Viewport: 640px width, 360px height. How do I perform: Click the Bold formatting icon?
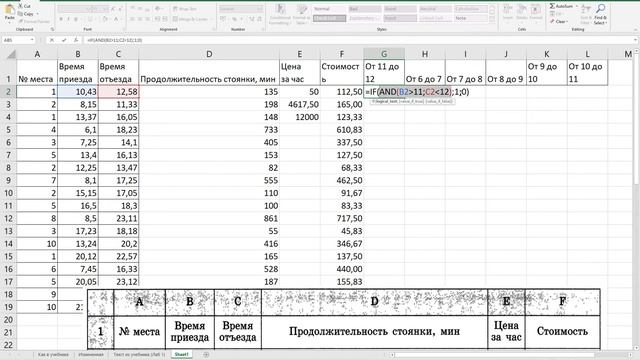point(61,19)
